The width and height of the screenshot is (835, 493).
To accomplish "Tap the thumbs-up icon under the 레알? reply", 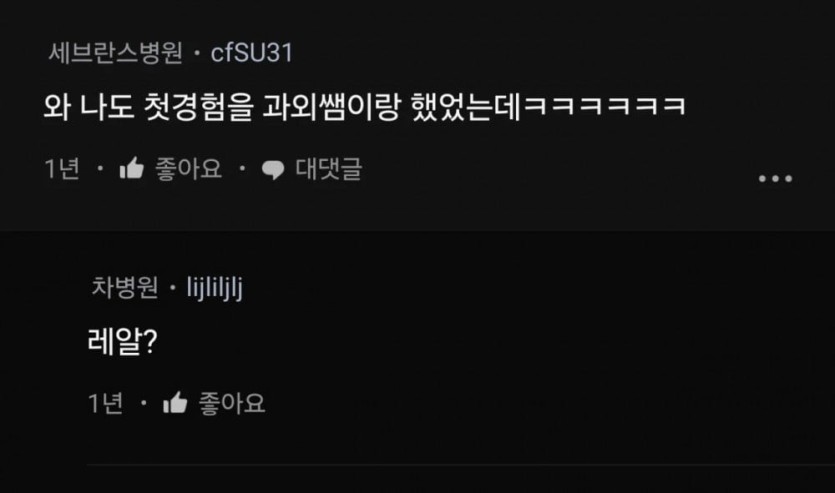I will 175,402.
